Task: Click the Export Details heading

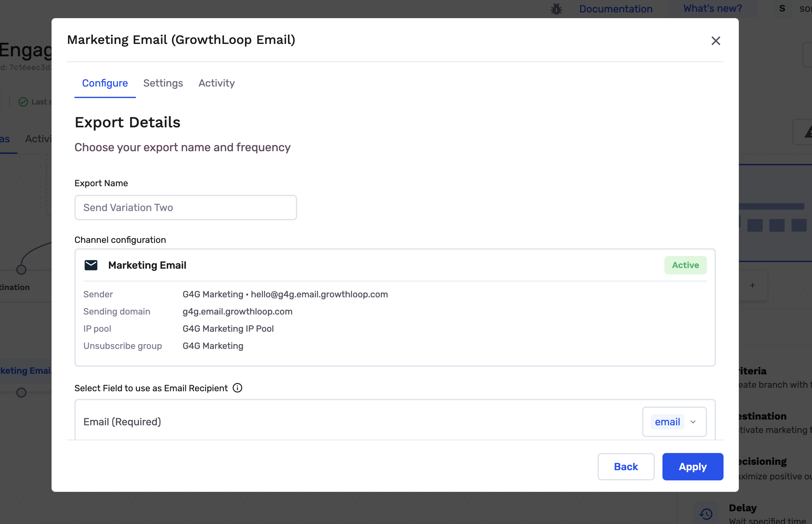Action: click(x=128, y=123)
